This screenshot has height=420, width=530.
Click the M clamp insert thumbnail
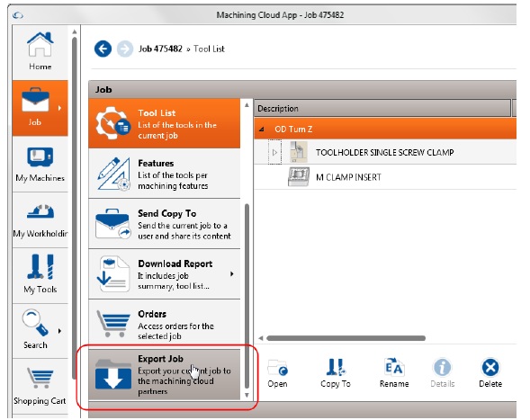(299, 176)
